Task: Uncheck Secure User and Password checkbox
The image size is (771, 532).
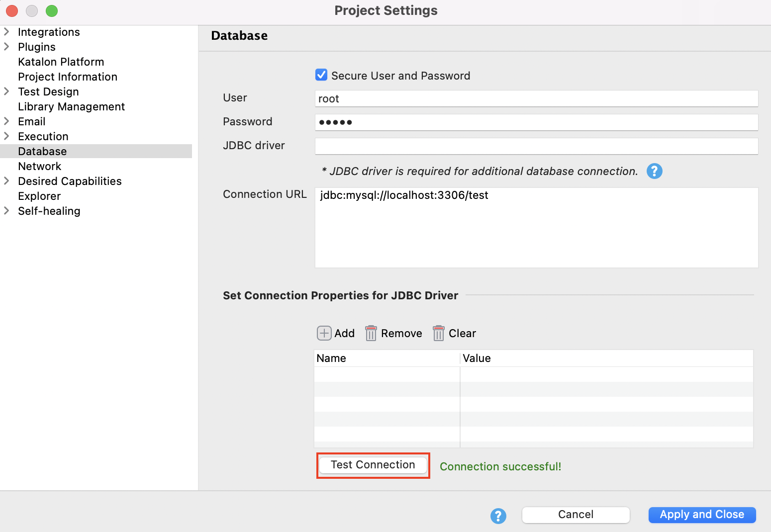Action: point(321,75)
